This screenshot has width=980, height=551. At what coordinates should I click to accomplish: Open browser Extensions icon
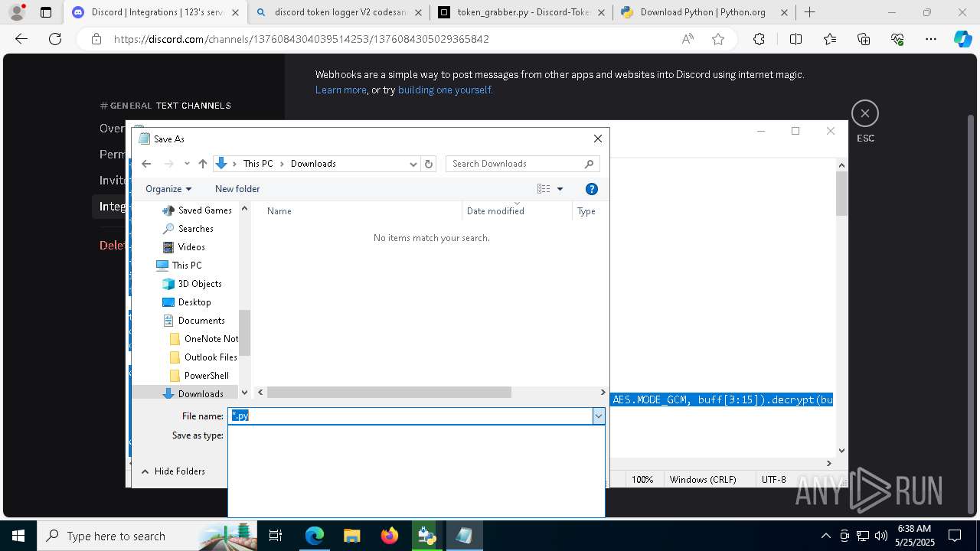[759, 39]
